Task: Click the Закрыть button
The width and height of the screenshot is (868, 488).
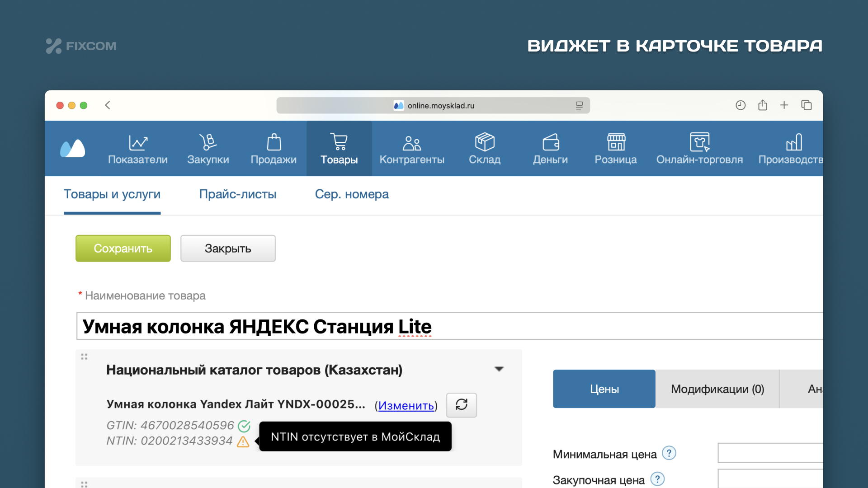Action: (228, 249)
